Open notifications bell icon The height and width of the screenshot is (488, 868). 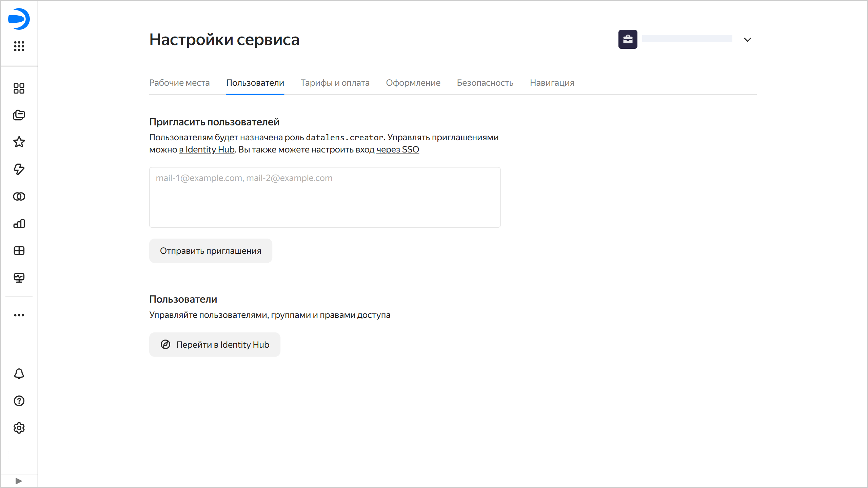click(x=19, y=374)
